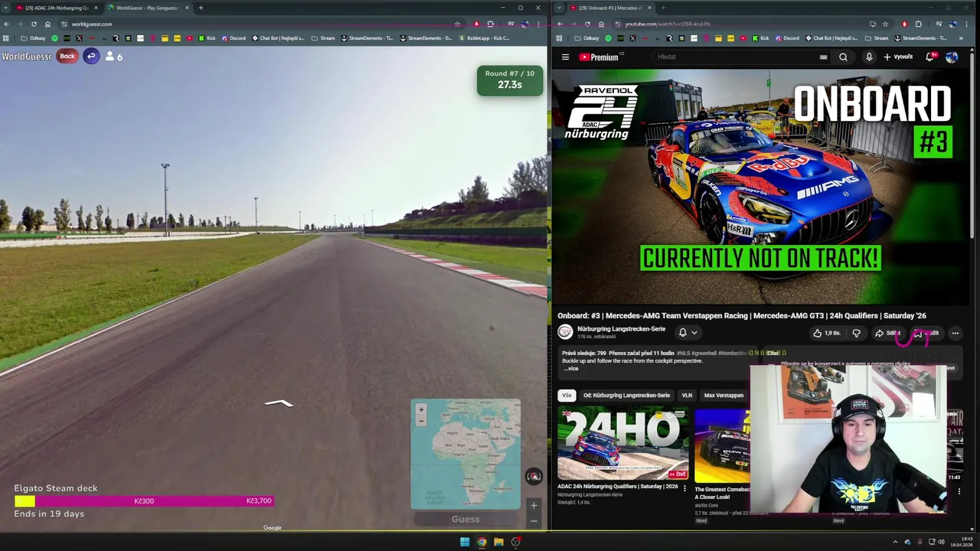Select the Onboard #3 Mercedes YouTube tab
The height and width of the screenshot is (551, 980).
[610, 8]
